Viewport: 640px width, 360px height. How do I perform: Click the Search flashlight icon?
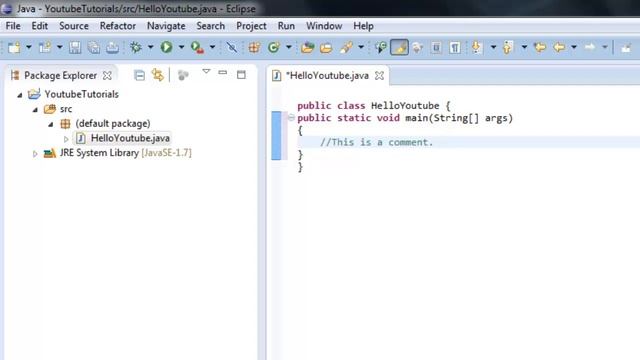pyautogui.click(x=346, y=48)
